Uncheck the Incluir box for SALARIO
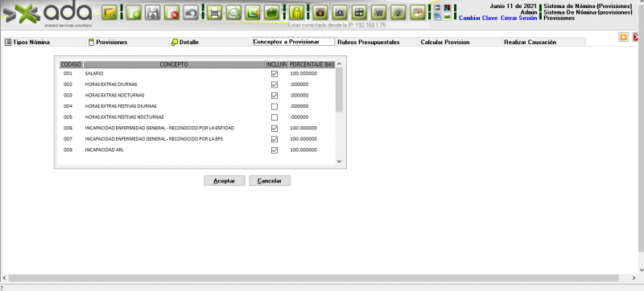Image resolution: width=644 pixels, height=291 pixels. [x=275, y=74]
